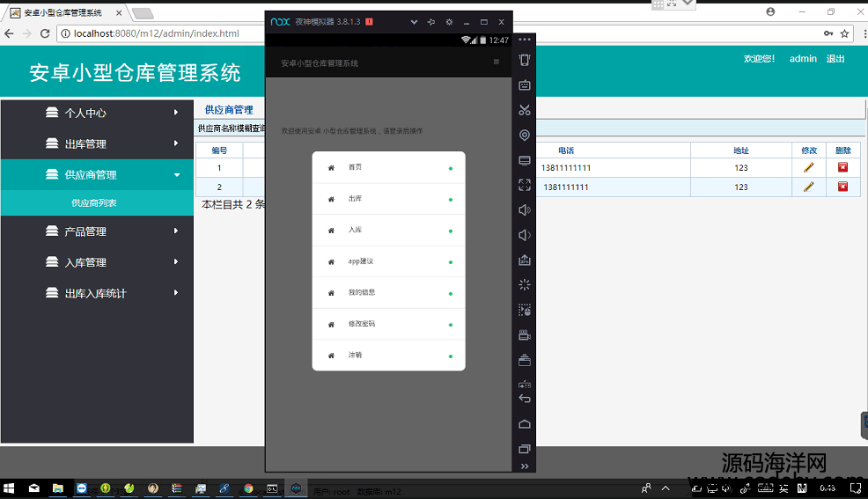
Task: Open the macro recorder icon in Nox
Action: (x=524, y=310)
